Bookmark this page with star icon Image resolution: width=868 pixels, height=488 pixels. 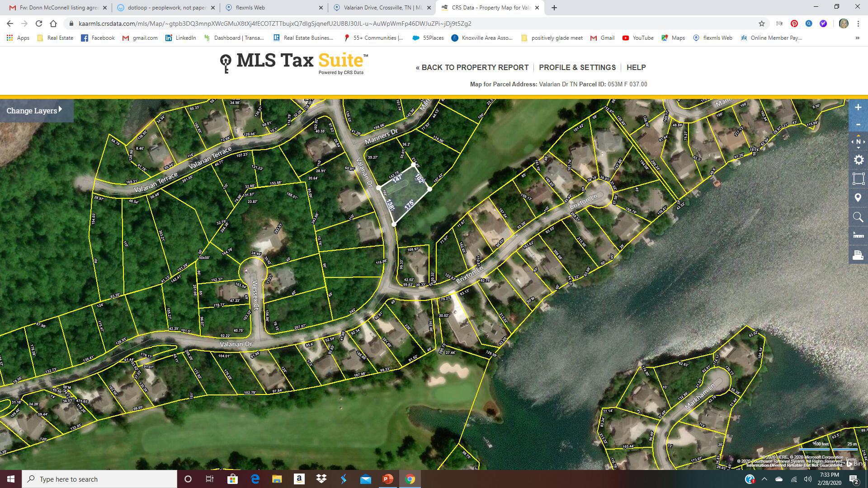762,23
